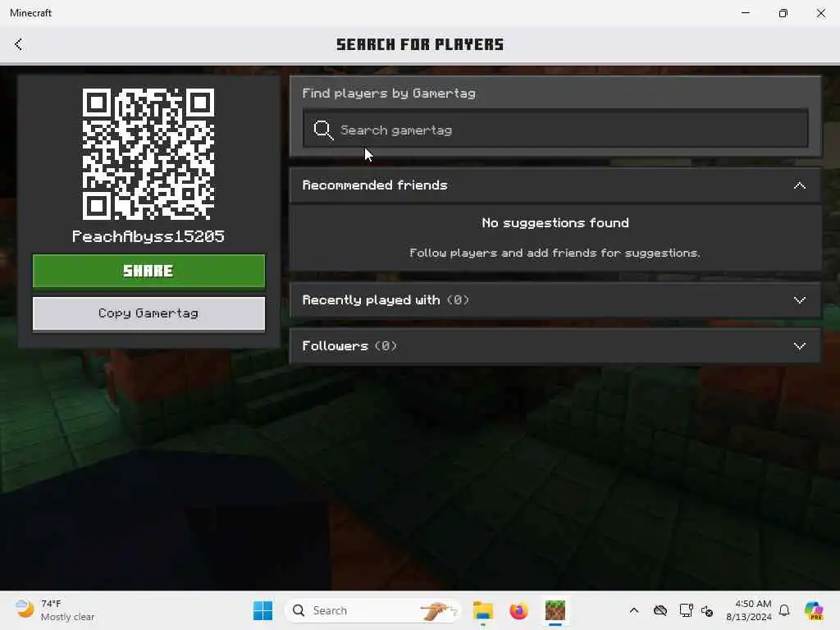Open the clock showing 4:50 AM
Image resolution: width=840 pixels, height=630 pixels.
[x=749, y=610]
